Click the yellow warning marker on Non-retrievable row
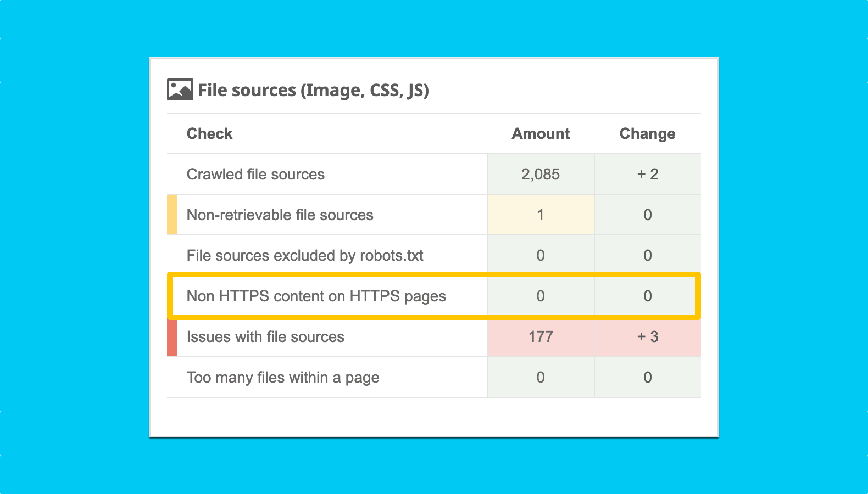Image resolution: width=868 pixels, height=494 pixels. (x=172, y=215)
